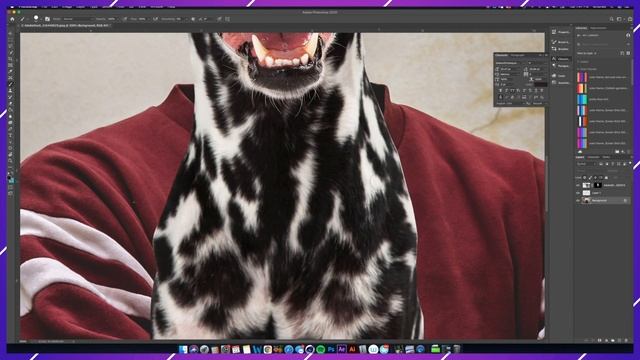Toggle Strikethrough in the Character panel
The width and height of the screenshot is (640, 360).
point(542,91)
